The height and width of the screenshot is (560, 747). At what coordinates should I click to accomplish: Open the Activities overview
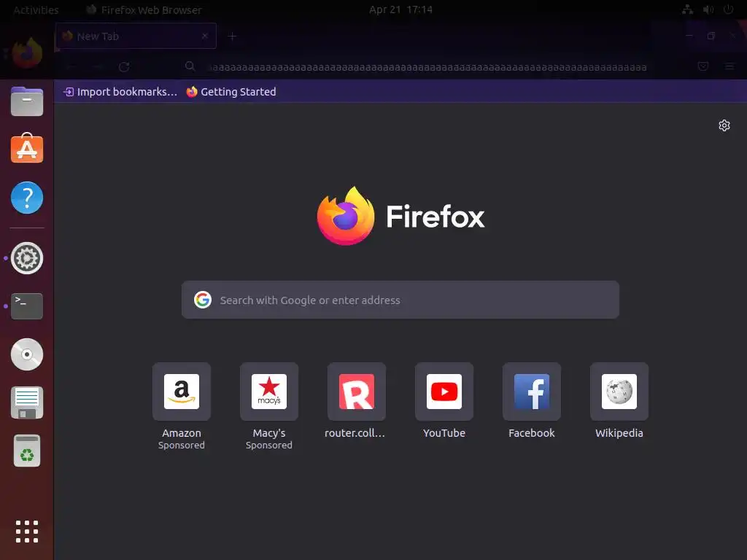pyautogui.click(x=36, y=10)
